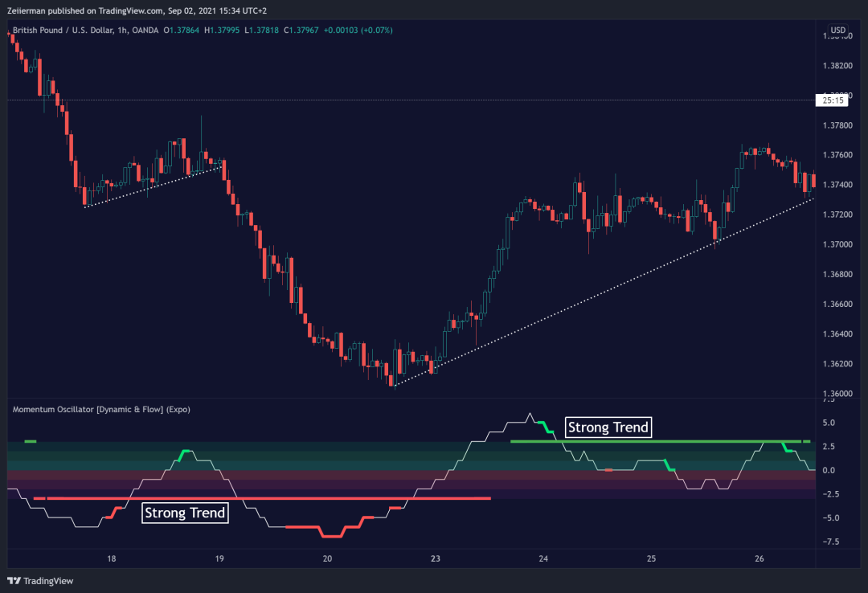
Task: Click the 25:15 countdown price label
Action: [832, 100]
